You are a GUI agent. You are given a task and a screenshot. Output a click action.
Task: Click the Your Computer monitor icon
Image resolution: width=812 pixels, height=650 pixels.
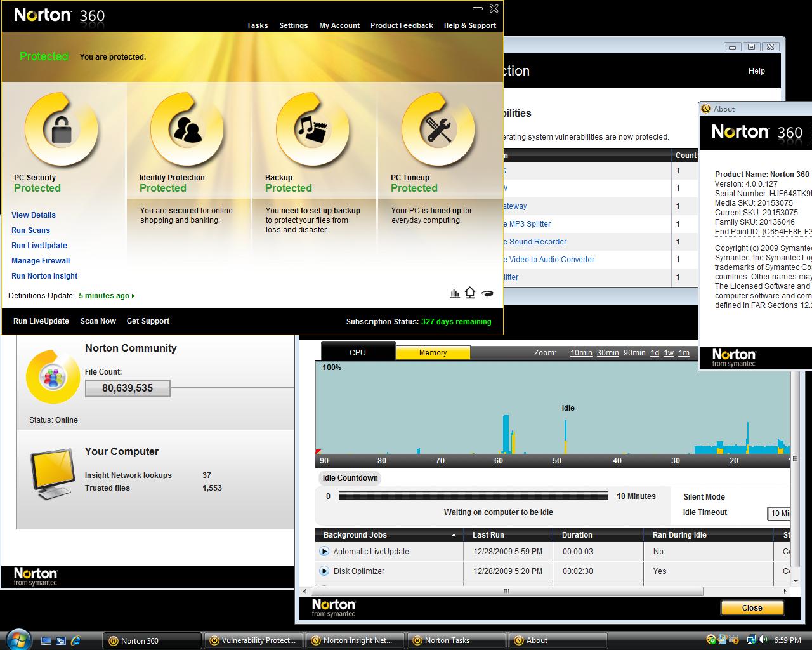tap(53, 473)
